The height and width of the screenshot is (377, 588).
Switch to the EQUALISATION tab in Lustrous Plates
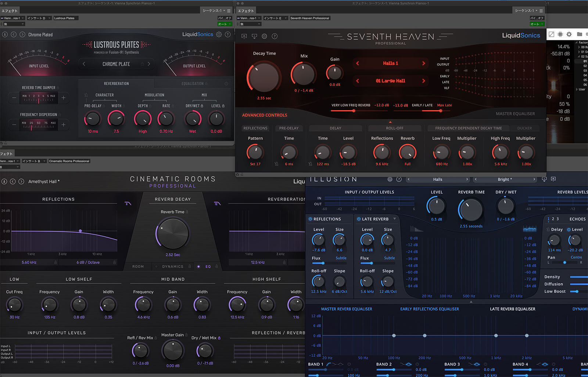coord(193,83)
